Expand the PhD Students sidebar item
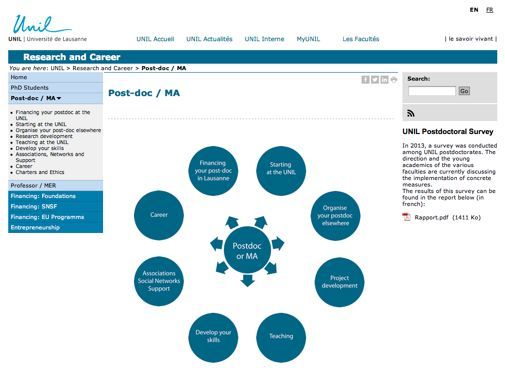This screenshot has width=505, height=371. (x=55, y=88)
